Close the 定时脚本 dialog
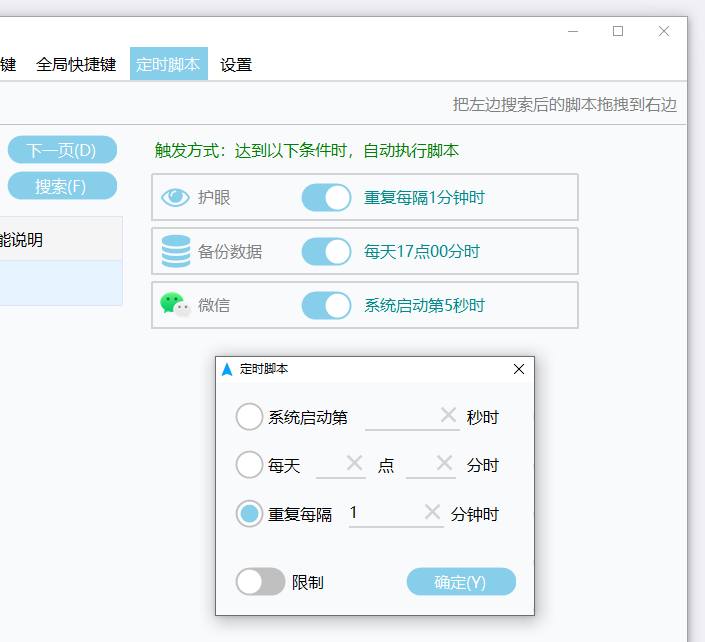 tap(519, 369)
